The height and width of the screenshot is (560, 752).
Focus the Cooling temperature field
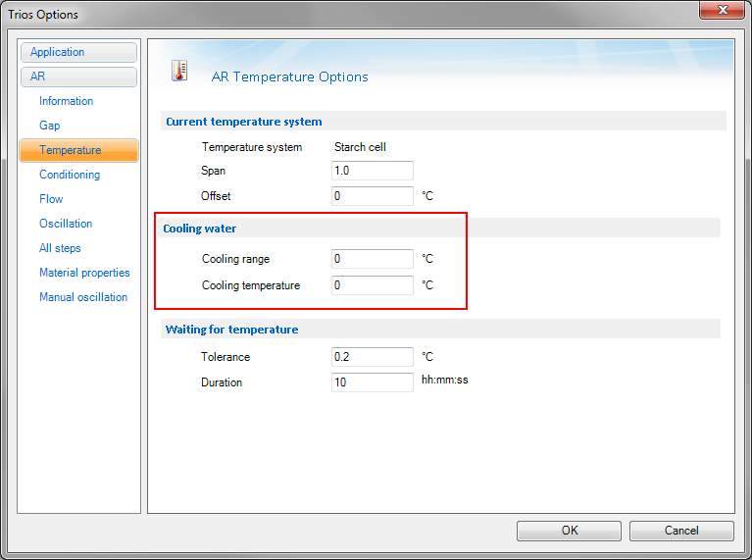373,285
